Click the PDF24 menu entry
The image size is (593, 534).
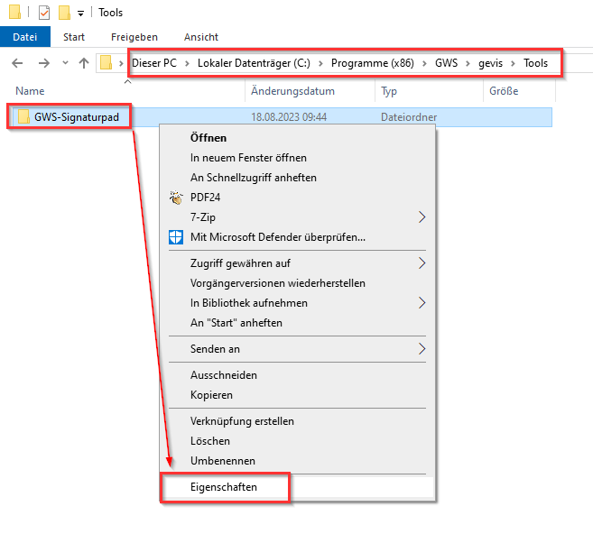297,197
